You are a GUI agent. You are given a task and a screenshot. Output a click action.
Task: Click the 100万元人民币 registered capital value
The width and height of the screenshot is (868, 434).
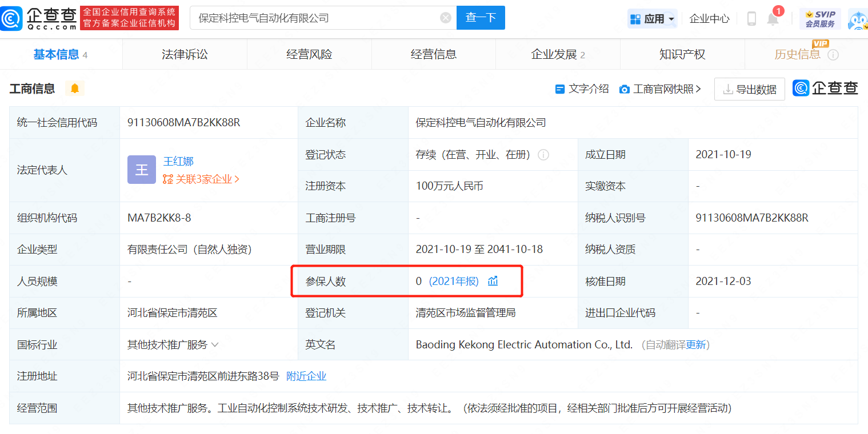(x=450, y=186)
